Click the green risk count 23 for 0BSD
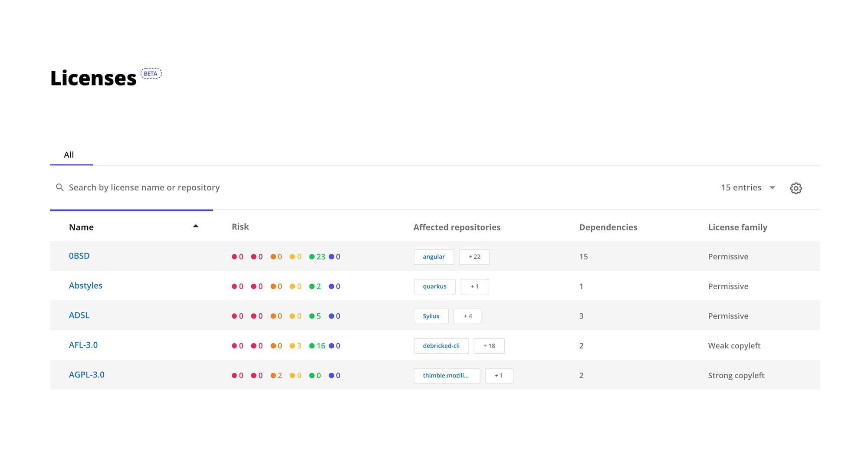Screen dimensions: 868x456 317,257
